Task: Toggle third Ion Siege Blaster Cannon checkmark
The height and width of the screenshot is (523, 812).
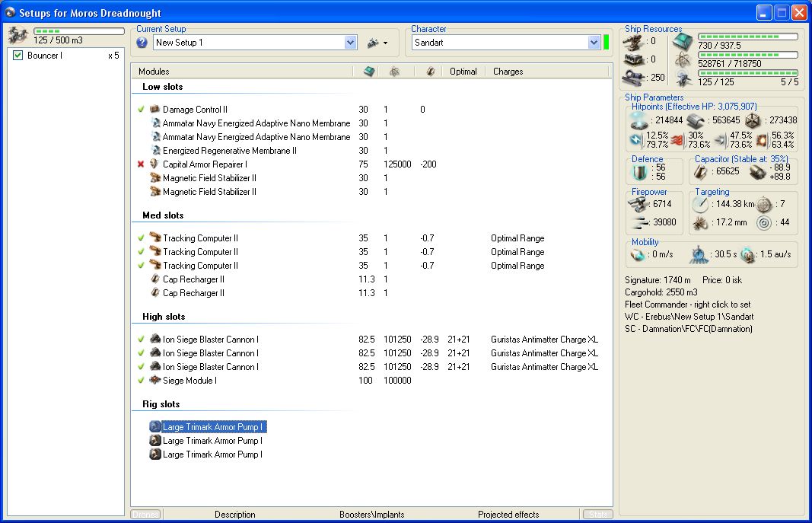Action: 141,367
